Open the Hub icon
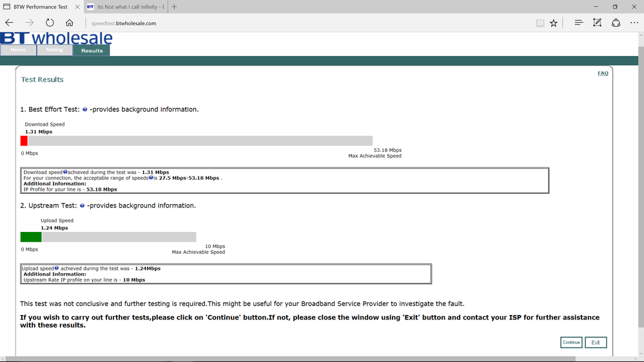This screenshot has height=362, width=644. point(579,23)
